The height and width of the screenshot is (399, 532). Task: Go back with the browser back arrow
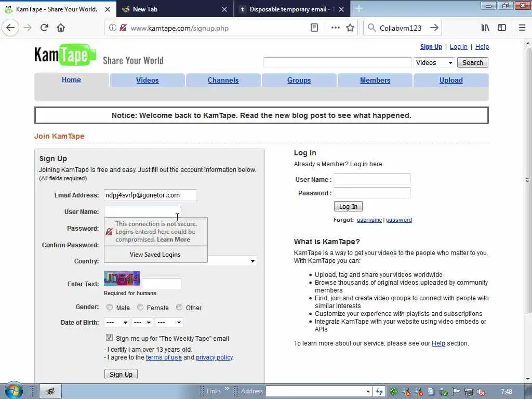click(10, 28)
